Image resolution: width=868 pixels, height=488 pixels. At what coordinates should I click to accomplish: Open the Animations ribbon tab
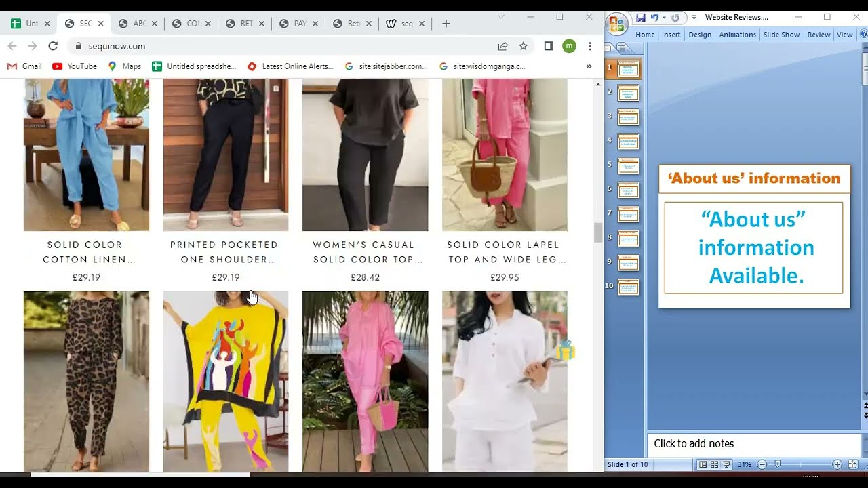pos(737,35)
